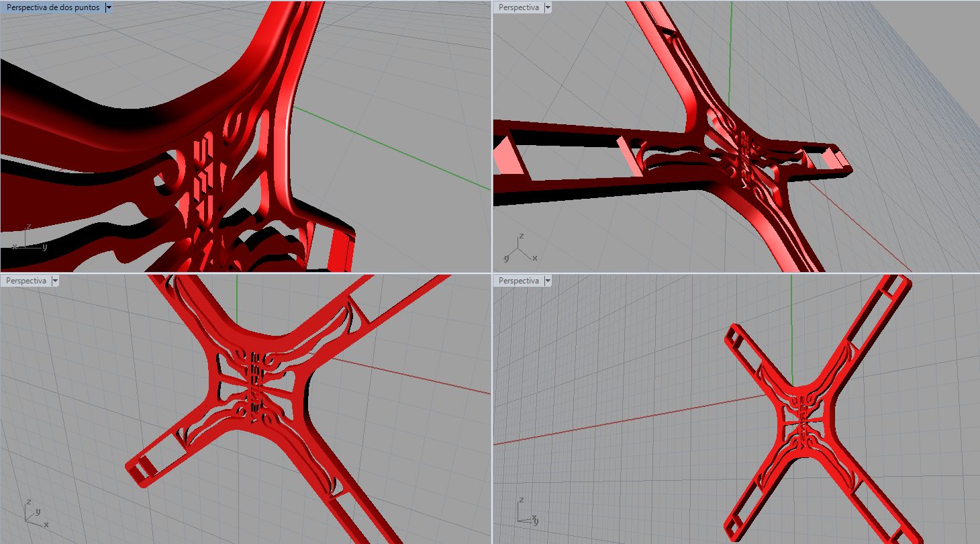Click the 'Perspectiva de dos puntos' viewport title
This screenshot has height=544, width=980.
(x=53, y=7)
